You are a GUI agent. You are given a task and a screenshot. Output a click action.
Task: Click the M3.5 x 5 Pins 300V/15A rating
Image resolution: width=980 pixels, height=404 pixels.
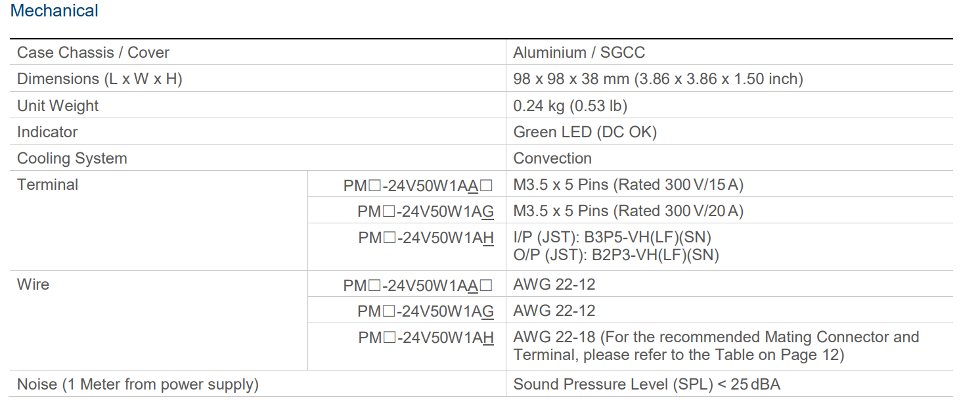pyautogui.click(x=629, y=185)
